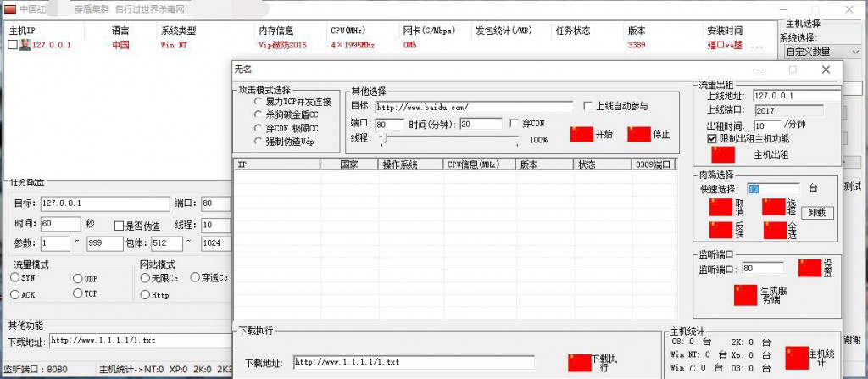Select the 杀狗破金盾CC radio option

click(258, 114)
